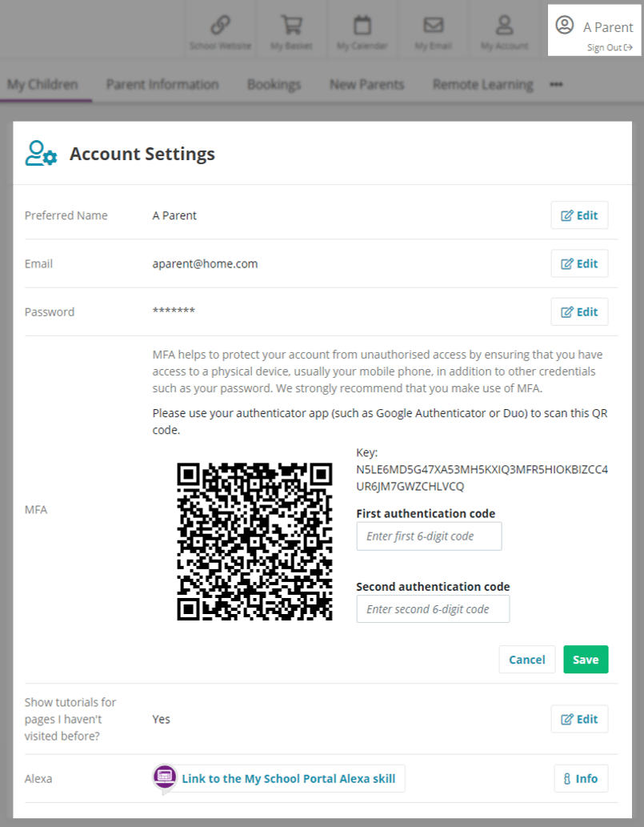Cancel the MFA setup
644x827 pixels.
pos(526,660)
